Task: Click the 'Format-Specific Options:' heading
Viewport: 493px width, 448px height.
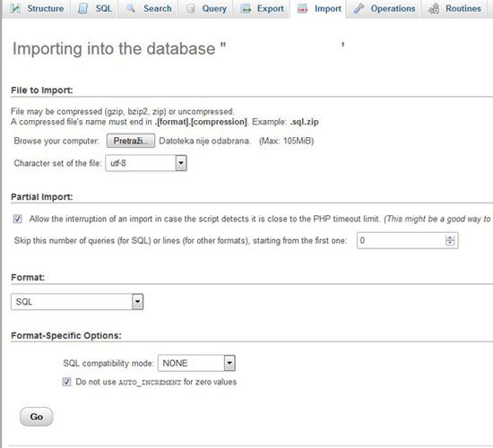Action: pyautogui.click(x=66, y=336)
